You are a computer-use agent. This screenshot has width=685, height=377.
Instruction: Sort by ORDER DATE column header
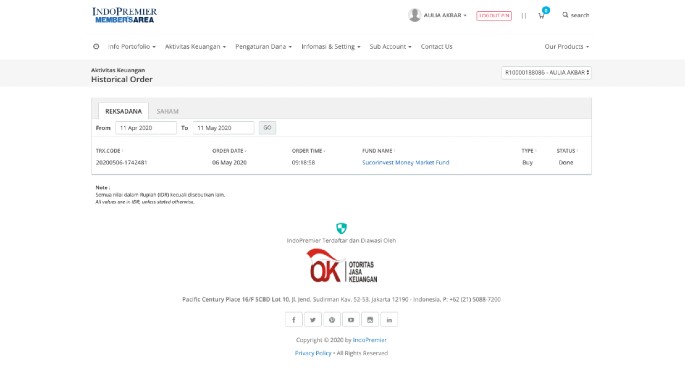pyautogui.click(x=229, y=151)
